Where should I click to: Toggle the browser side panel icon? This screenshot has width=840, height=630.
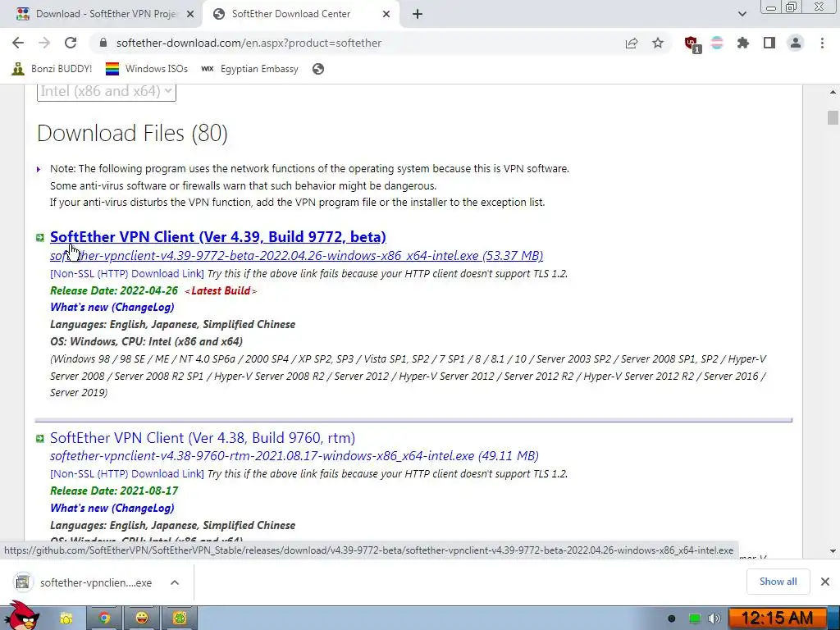click(769, 43)
